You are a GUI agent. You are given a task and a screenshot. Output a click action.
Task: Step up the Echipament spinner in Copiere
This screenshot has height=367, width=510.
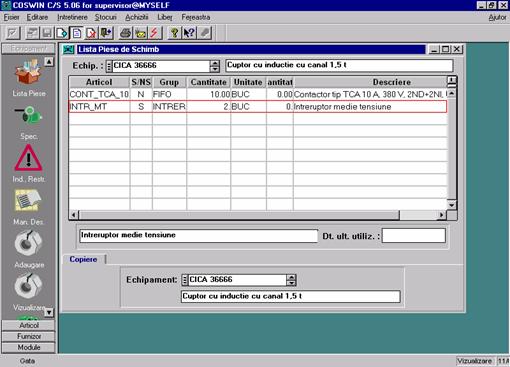click(x=291, y=277)
